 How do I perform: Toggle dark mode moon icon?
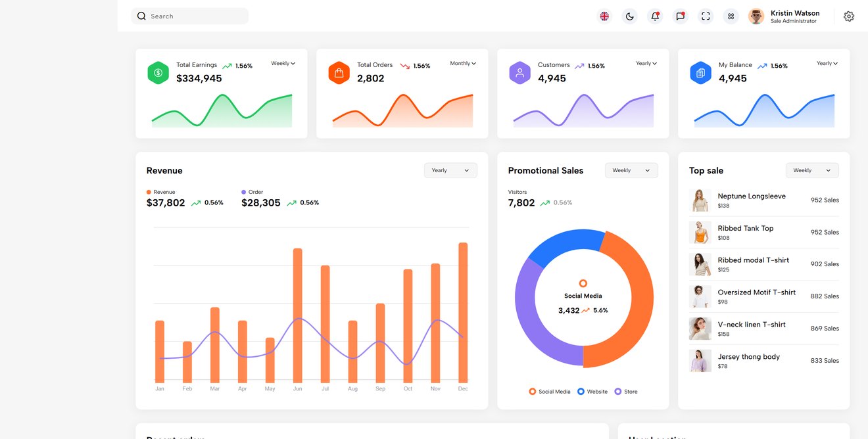click(x=630, y=16)
